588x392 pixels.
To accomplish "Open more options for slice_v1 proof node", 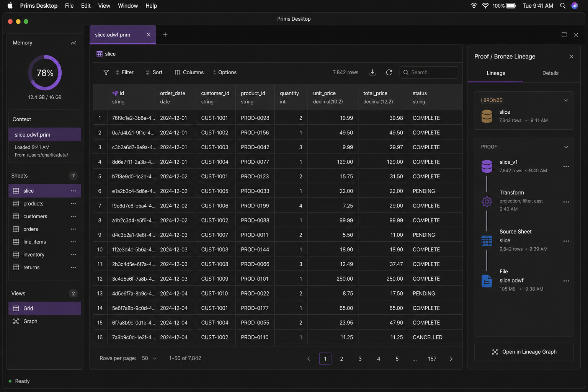I will coord(566,167).
